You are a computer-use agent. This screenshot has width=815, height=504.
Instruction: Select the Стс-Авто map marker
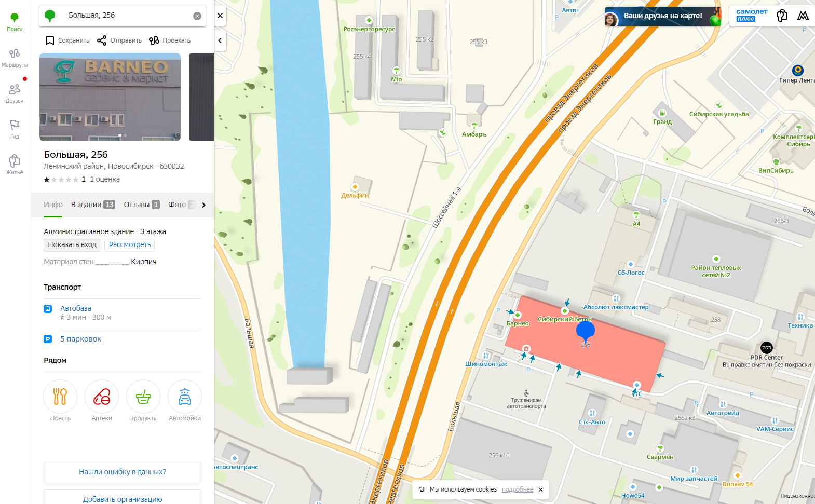(x=592, y=413)
